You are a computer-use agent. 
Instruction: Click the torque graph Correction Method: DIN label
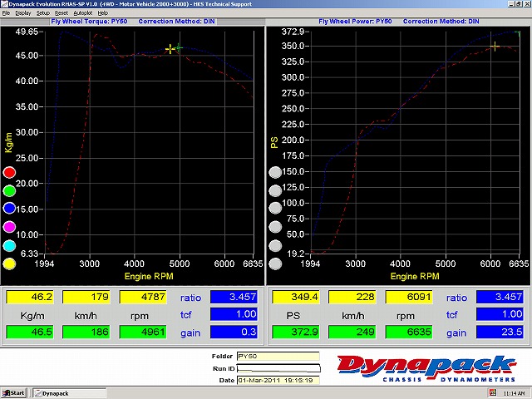point(176,22)
